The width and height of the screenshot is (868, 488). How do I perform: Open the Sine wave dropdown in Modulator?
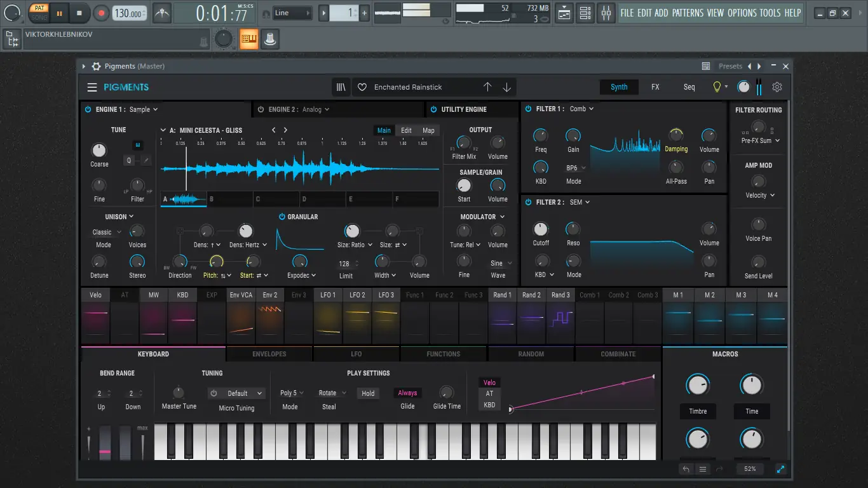click(x=501, y=263)
